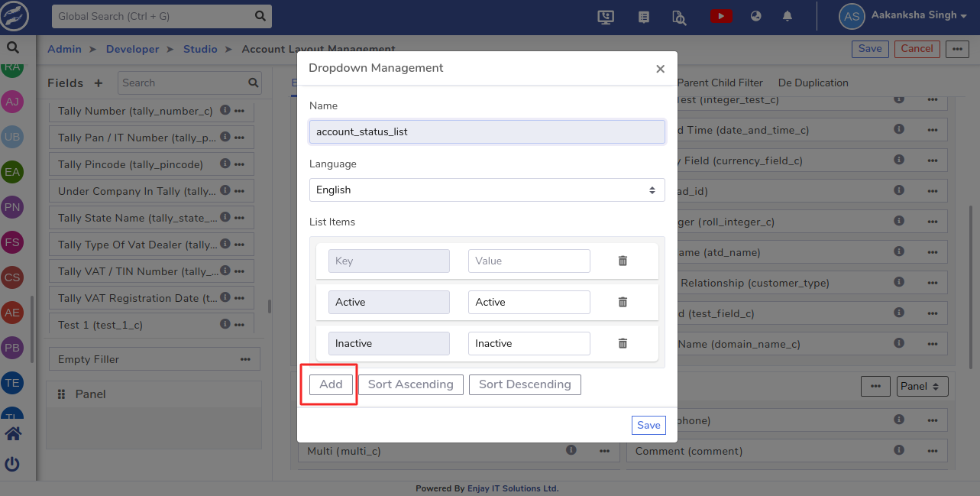Delete the Inactive list item
980x496 pixels.
[623, 343]
